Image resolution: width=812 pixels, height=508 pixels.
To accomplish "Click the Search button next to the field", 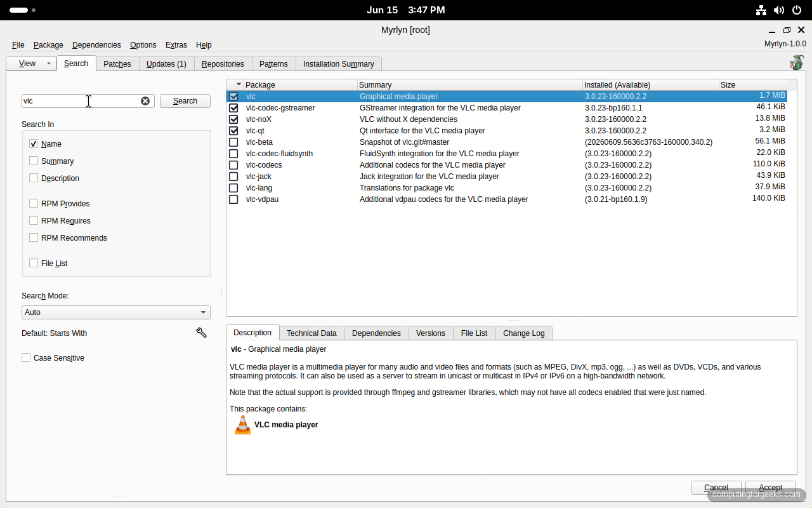I will pos(185,101).
